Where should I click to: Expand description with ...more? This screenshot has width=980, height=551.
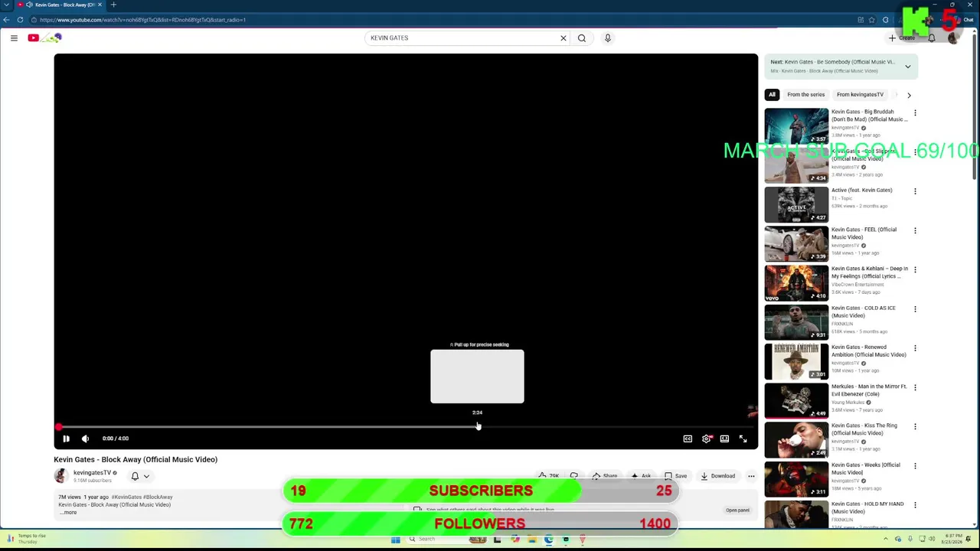[x=68, y=512]
